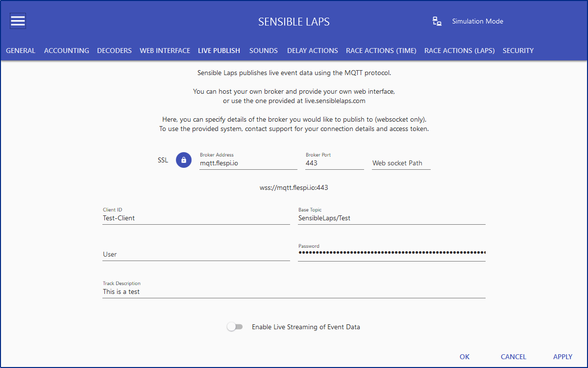
Task: Click the Simulation Mode label
Action: coord(478,21)
